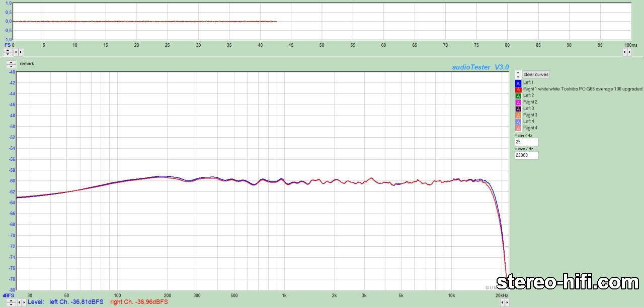Viewport: 644px width, 307px height.
Task: Select the green Left 2 curve icon
Action: 518,96
